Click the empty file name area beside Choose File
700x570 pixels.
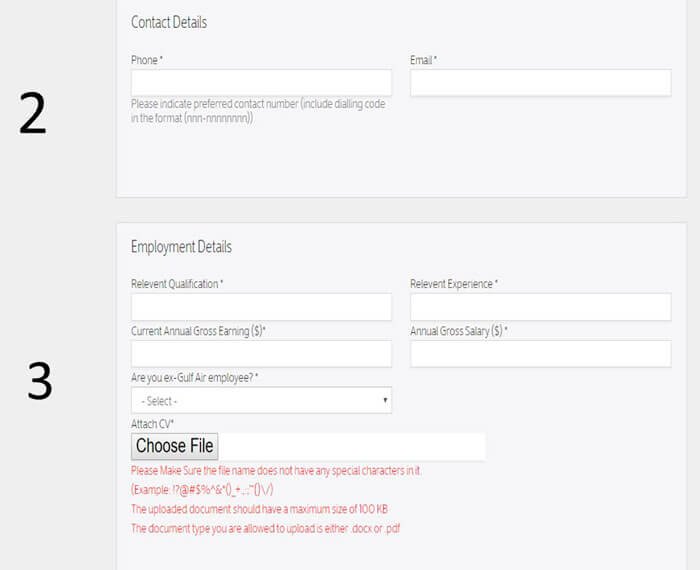click(x=350, y=446)
